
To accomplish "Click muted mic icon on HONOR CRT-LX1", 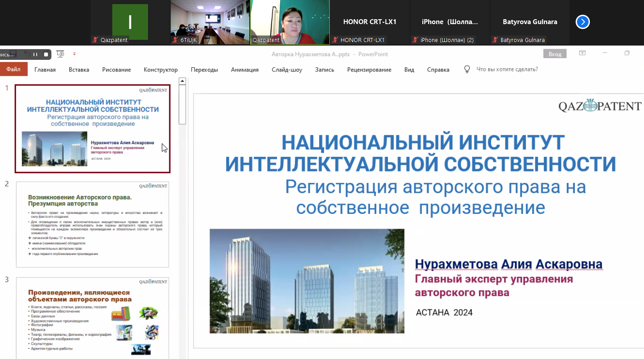I will pos(335,40).
